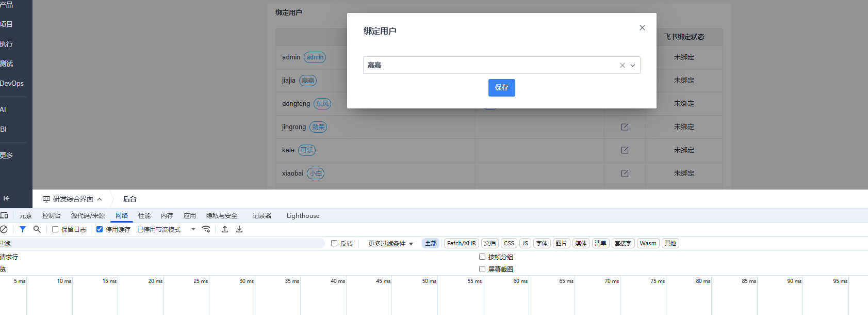Switch to the 控制台 tab
868x315 pixels.
[x=52, y=215]
